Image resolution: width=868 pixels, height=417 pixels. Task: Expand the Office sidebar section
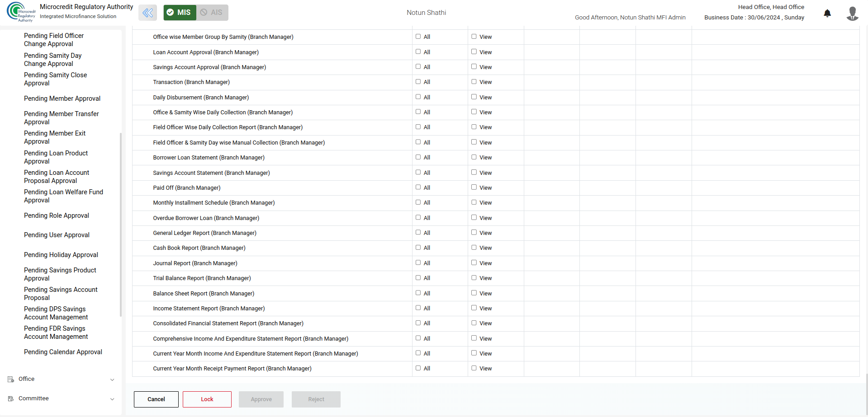coord(61,380)
